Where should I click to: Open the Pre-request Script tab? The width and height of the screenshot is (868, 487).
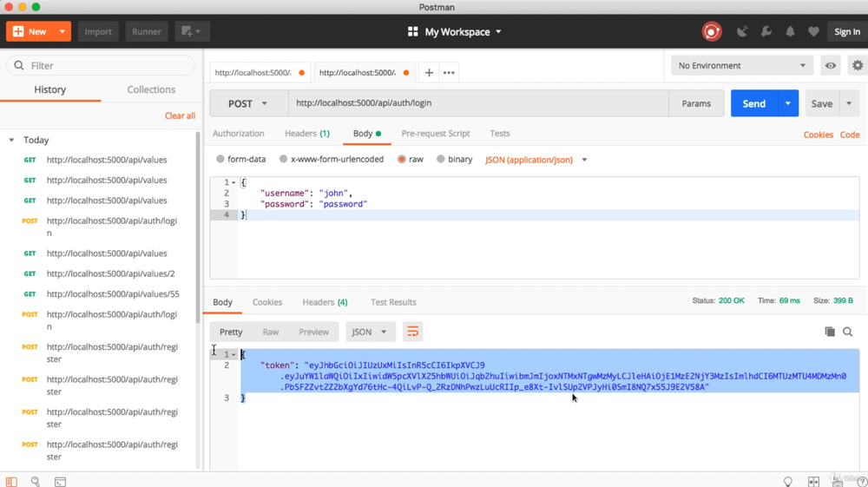click(435, 134)
